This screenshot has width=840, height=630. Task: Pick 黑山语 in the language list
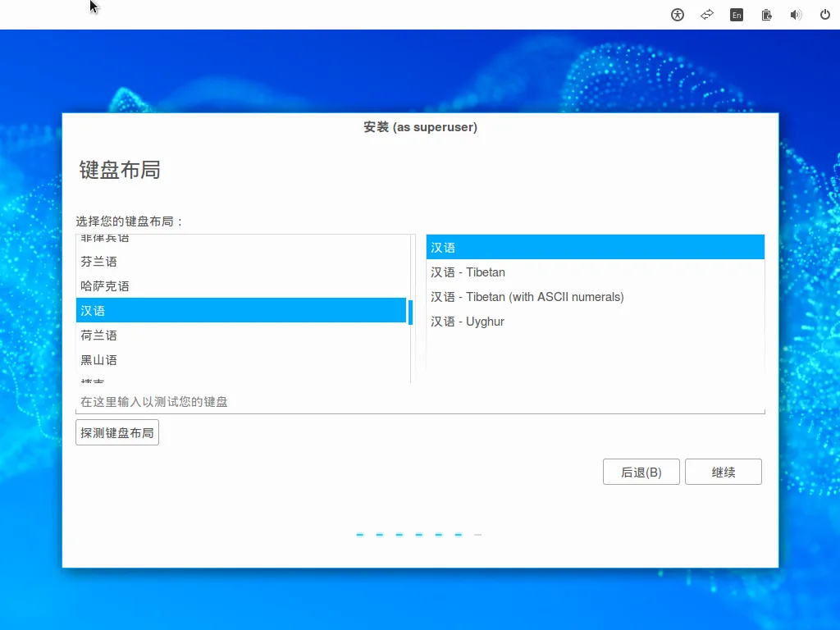(98, 360)
